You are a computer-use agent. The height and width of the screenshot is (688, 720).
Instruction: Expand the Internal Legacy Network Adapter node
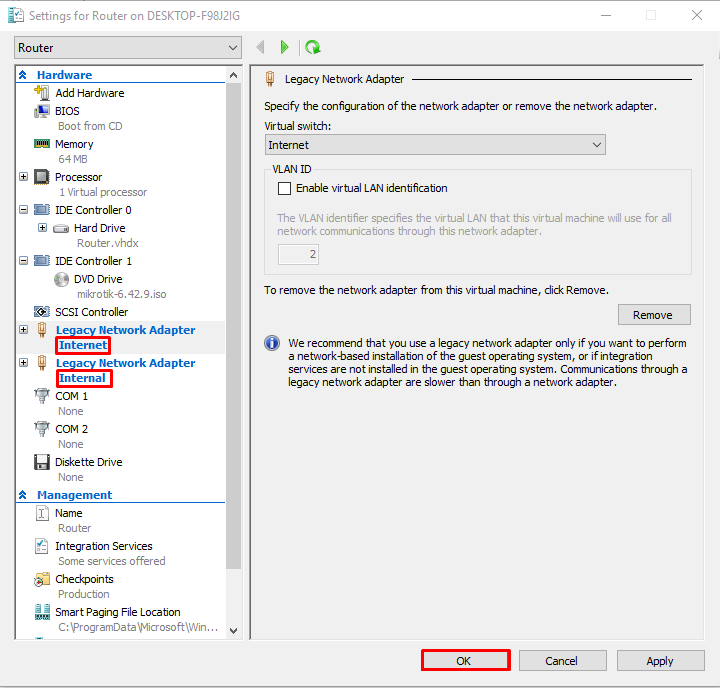tap(23, 363)
